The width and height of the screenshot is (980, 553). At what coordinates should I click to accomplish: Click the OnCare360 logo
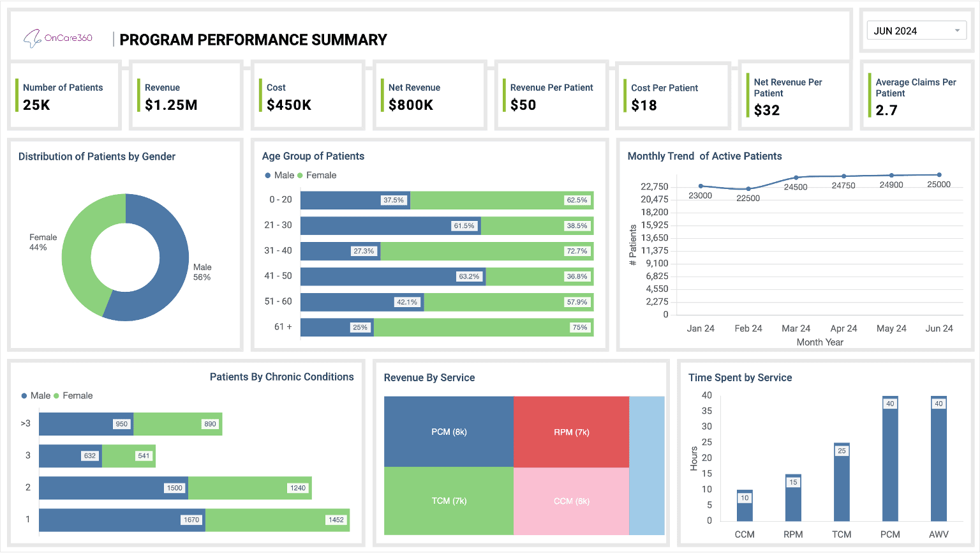point(58,38)
